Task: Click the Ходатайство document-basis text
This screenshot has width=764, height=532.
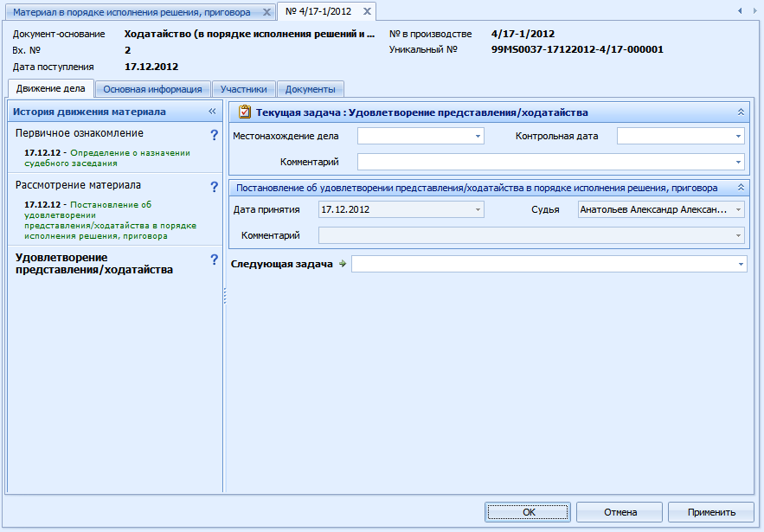Action: point(249,34)
